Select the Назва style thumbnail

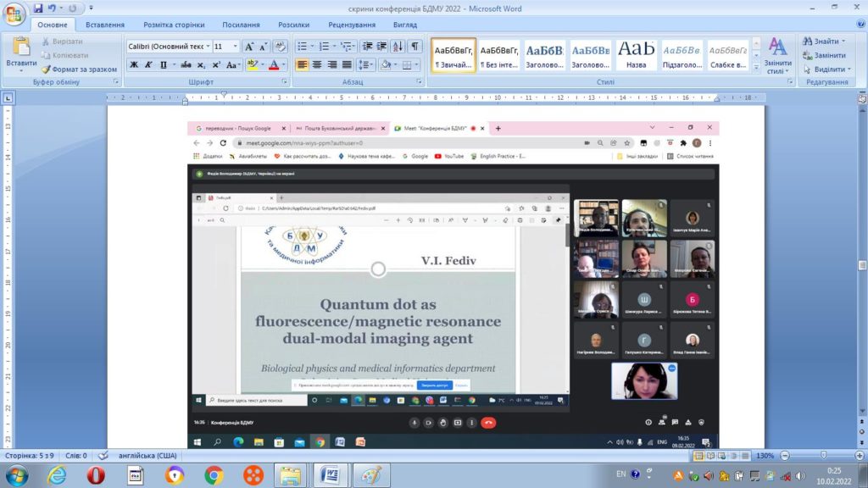click(x=636, y=55)
